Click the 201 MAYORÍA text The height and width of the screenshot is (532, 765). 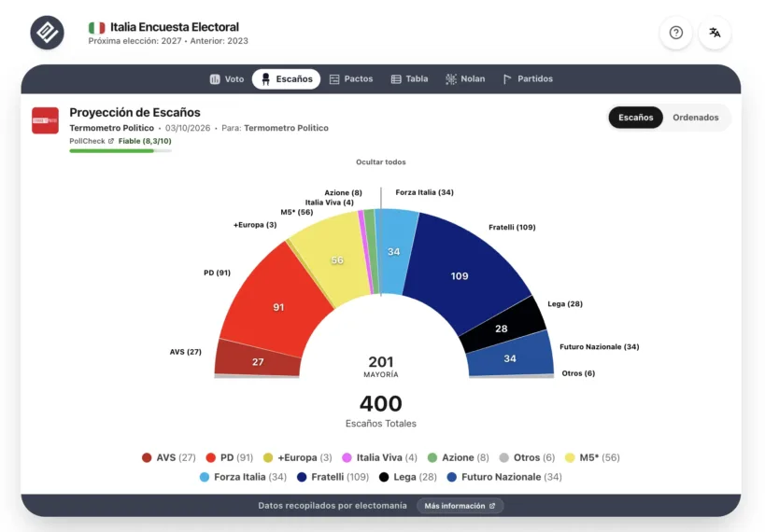[x=380, y=366]
